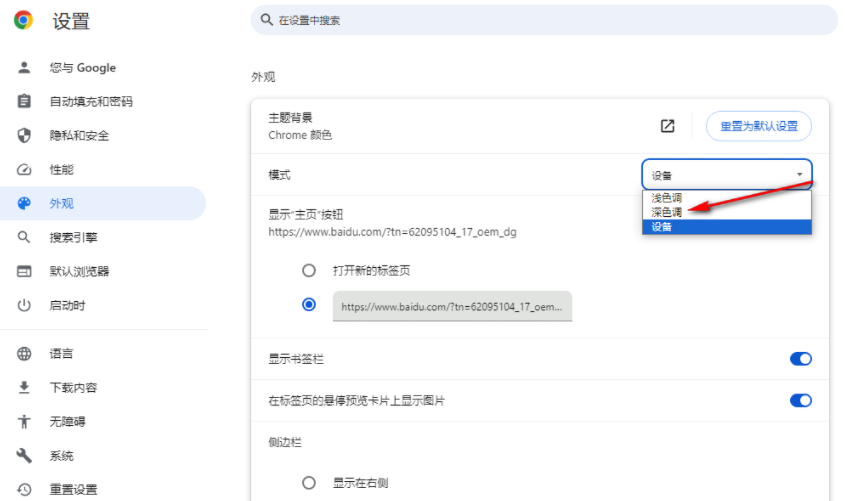Click the globe icon for 语言
The width and height of the screenshot is (845, 501).
tap(24, 353)
